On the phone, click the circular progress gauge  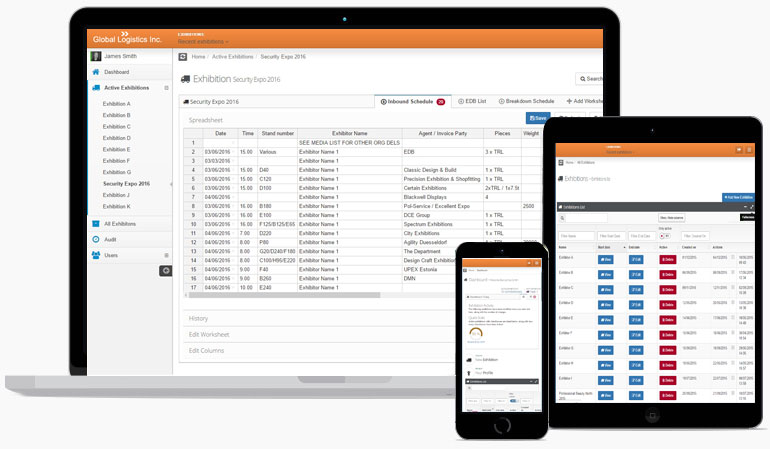tap(475, 334)
